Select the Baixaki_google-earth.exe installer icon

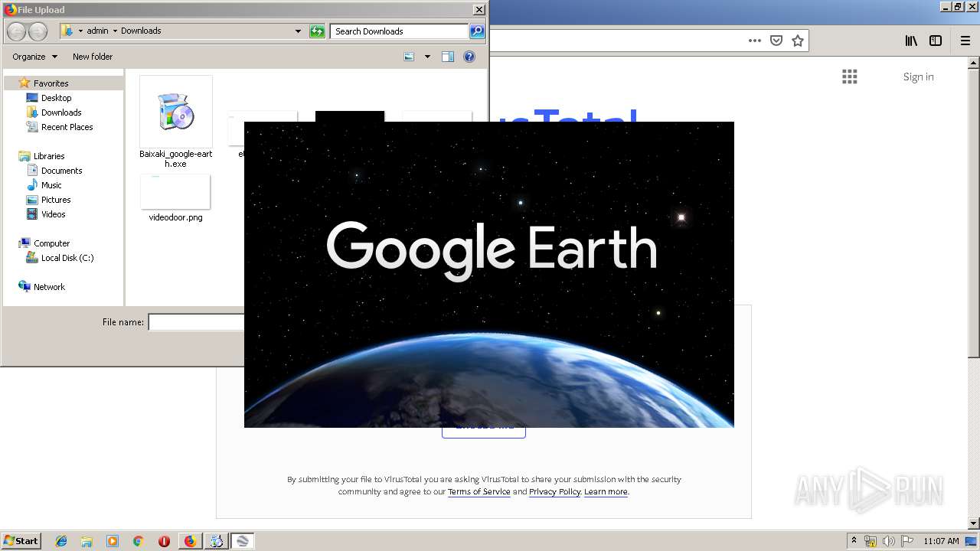176,112
